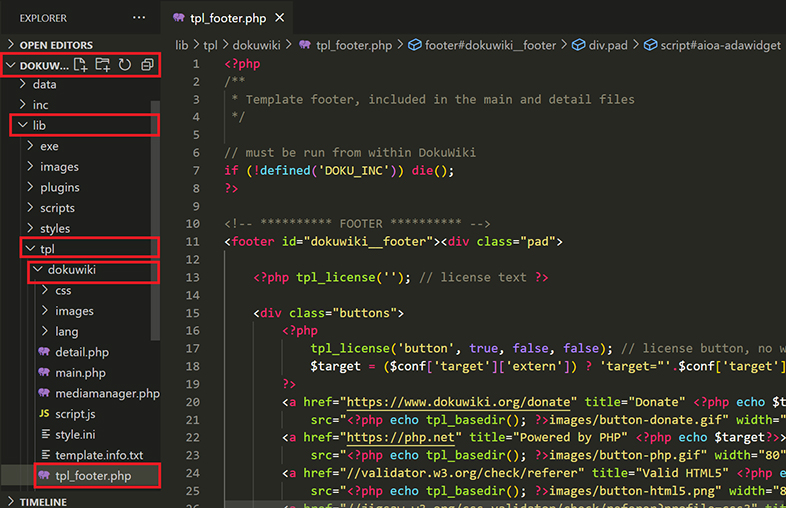Collapse all folders in explorer
Screen dimensions: 786x508
pos(147,65)
